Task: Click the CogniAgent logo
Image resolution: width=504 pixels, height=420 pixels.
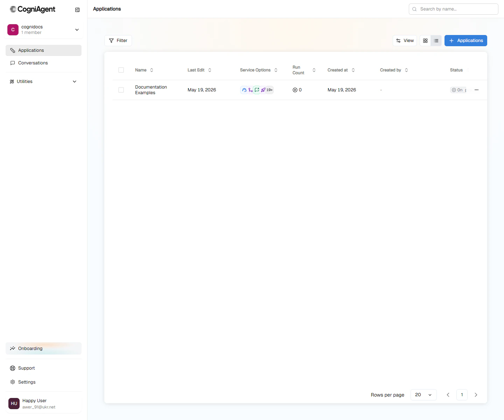Action: click(x=33, y=9)
